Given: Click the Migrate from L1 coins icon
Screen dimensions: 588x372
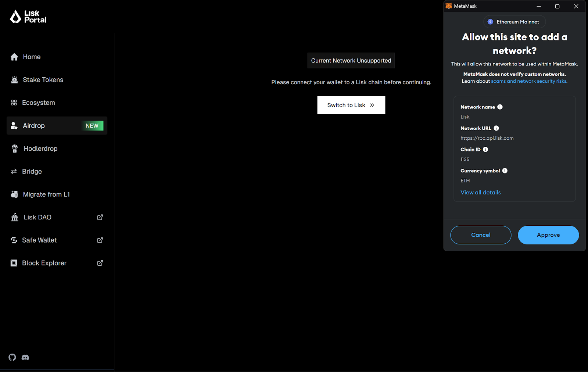Looking at the screenshot, I should tap(14, 194).
